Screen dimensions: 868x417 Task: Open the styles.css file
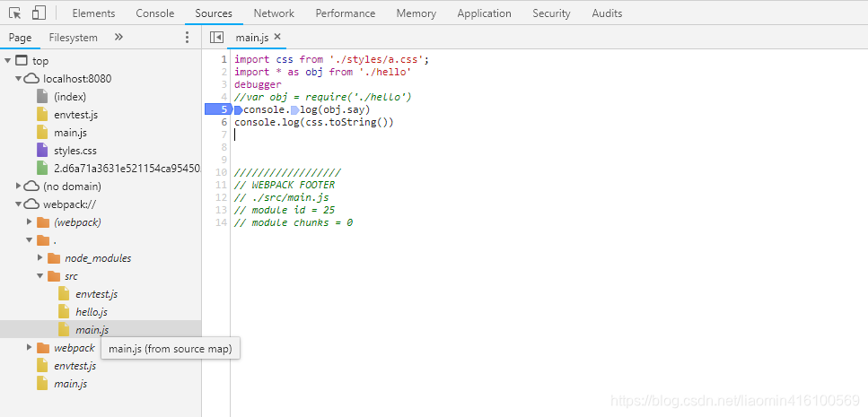(75, 151)
